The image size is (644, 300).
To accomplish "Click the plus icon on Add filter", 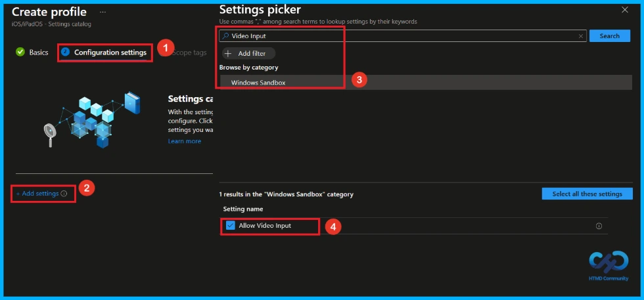I will pos(229,53).
